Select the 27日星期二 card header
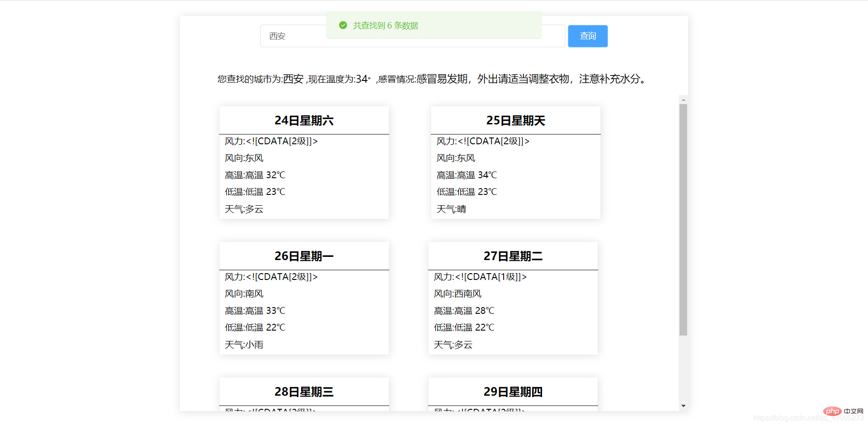Image resolution: width=868 pixels, height=426 pixels. pos(513,256)
